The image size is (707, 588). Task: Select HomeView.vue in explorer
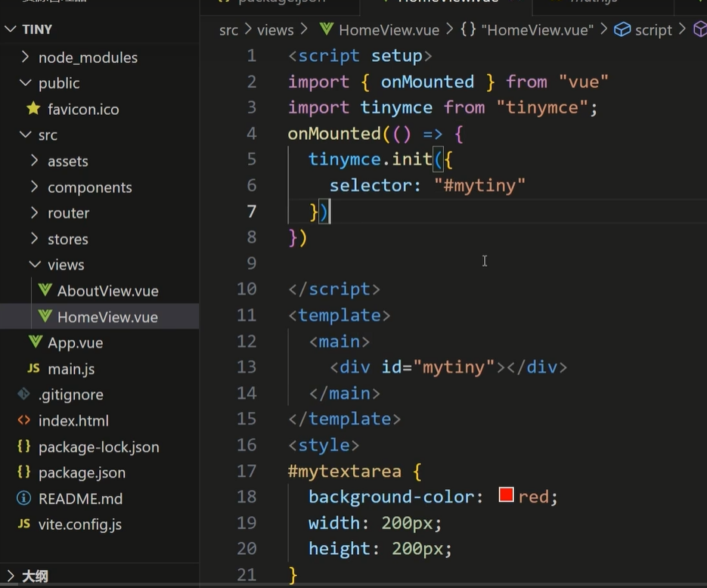coord(108,317)
